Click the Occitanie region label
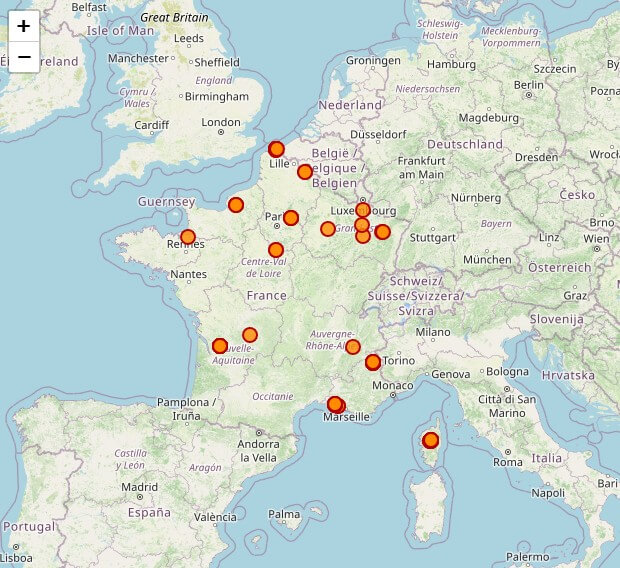Screen dimensions: 620x568 tap(273, 396)
